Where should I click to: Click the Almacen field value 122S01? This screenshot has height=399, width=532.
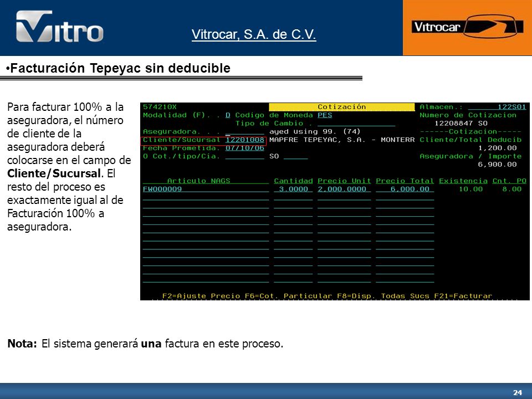coord(511,107)
